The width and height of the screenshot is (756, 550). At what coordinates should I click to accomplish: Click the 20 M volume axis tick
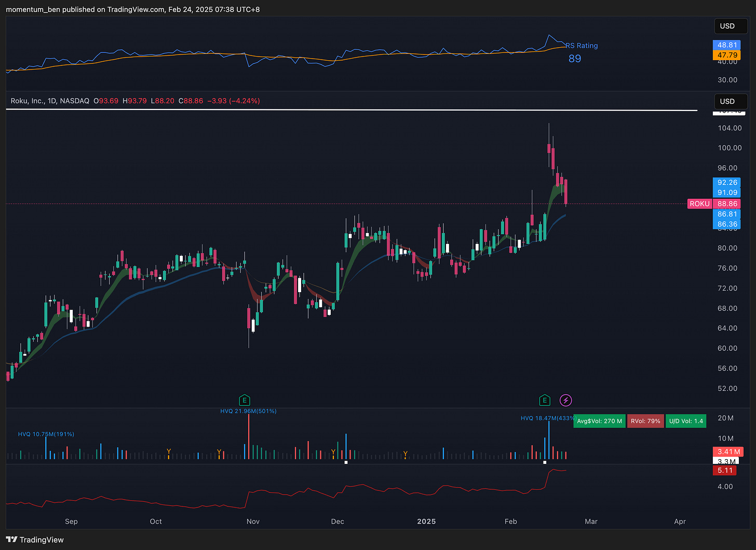[726, 418]
